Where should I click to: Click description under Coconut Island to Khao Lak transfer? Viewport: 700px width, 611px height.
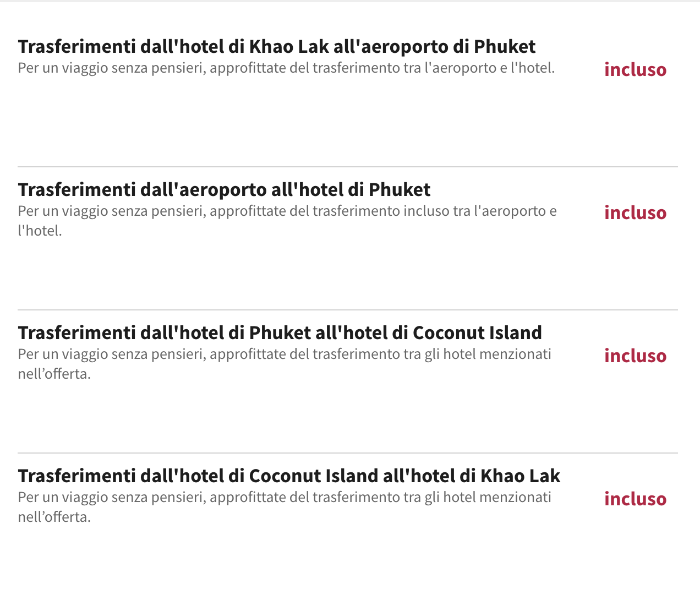tap(285, 507)
